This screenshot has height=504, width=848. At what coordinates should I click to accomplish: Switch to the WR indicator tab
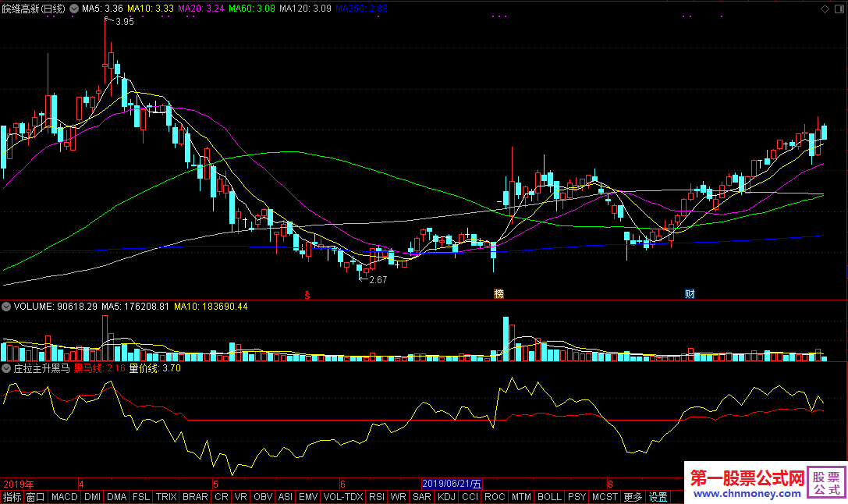point(398,497)
